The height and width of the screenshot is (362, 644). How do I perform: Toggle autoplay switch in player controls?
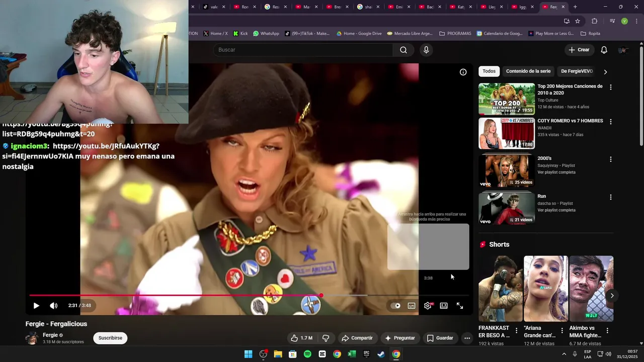tap(396, 306)
